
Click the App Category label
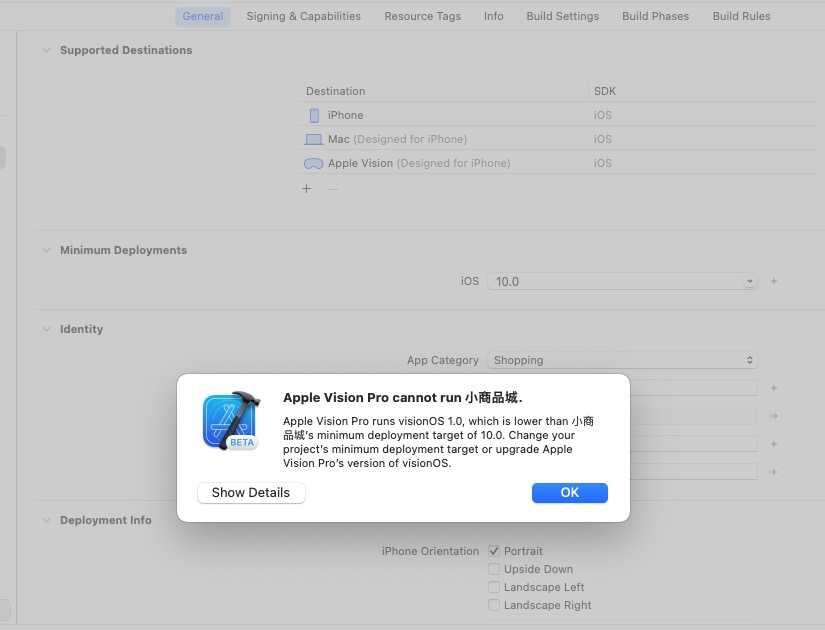pos(442,361)
